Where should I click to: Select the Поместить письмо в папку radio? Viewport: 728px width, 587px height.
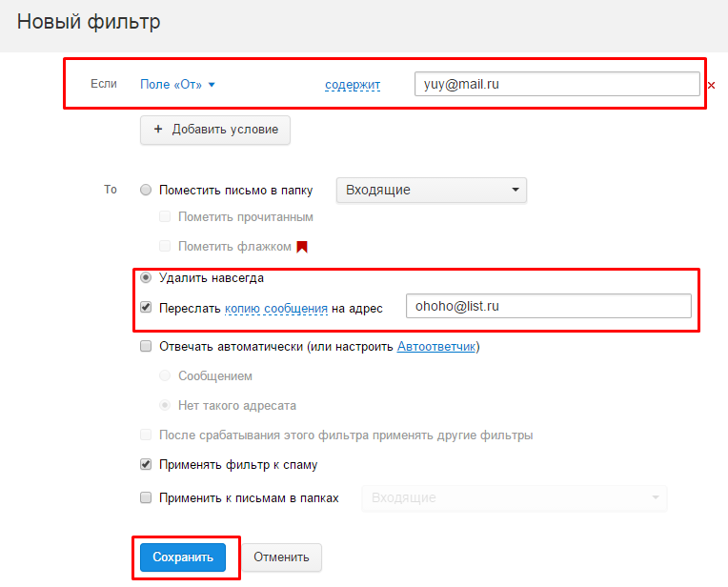(146, 190)
